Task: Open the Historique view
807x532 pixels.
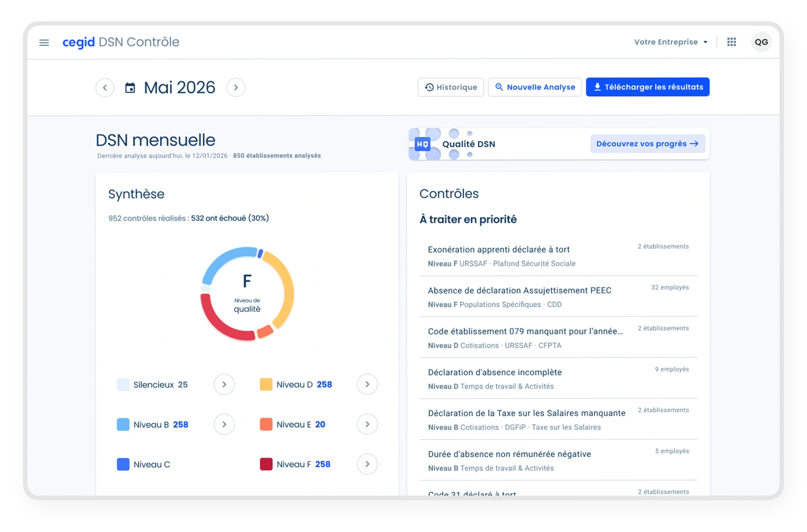Action: (451, 87)
